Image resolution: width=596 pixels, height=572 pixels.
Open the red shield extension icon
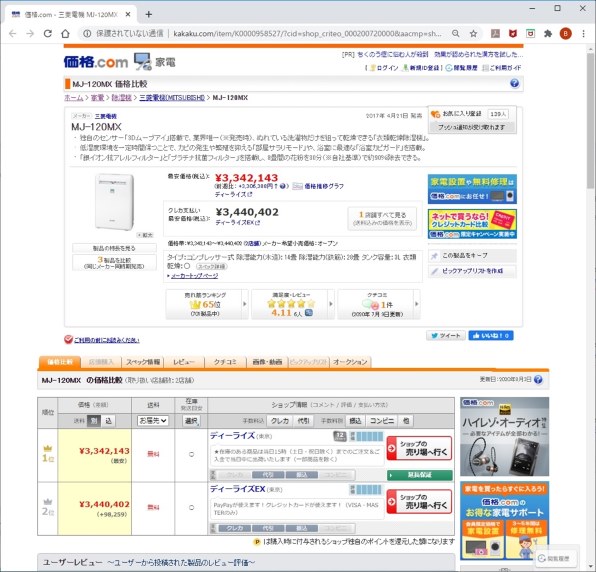[x=513, y=34]
